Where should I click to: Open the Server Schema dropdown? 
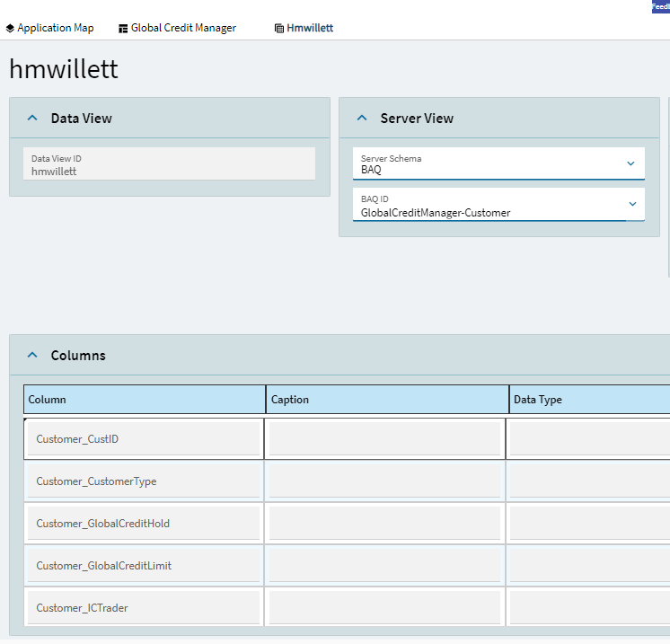pos(630,163)
